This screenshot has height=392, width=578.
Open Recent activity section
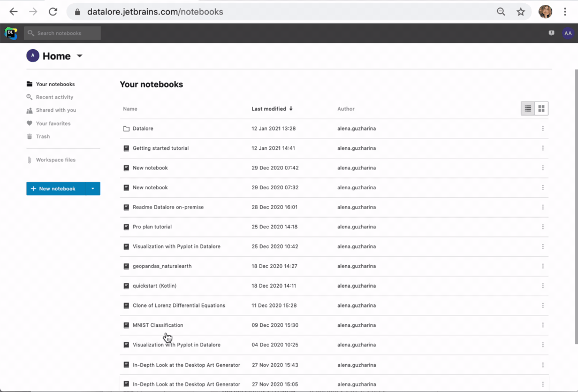click(54, 97)
